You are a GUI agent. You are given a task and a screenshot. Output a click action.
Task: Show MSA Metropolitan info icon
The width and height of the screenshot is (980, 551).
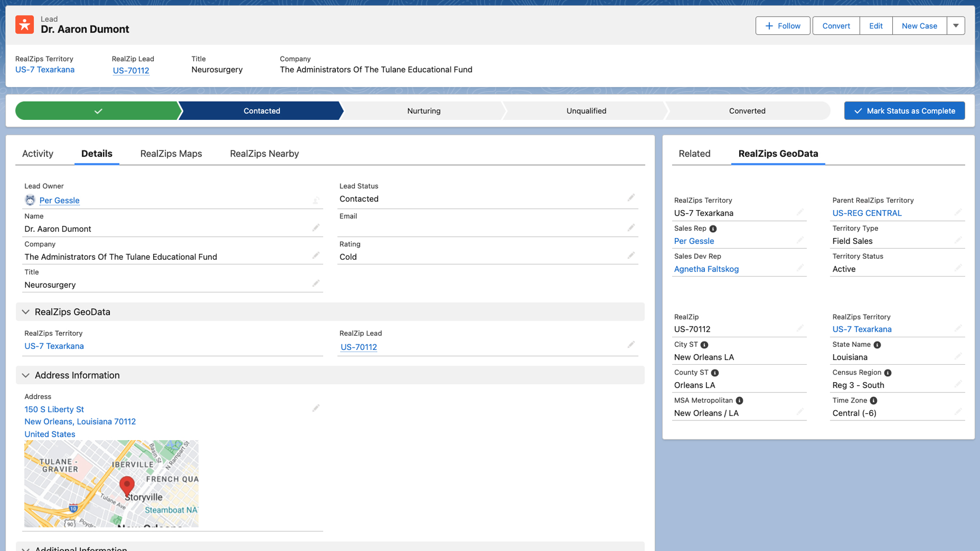(740, 400)
